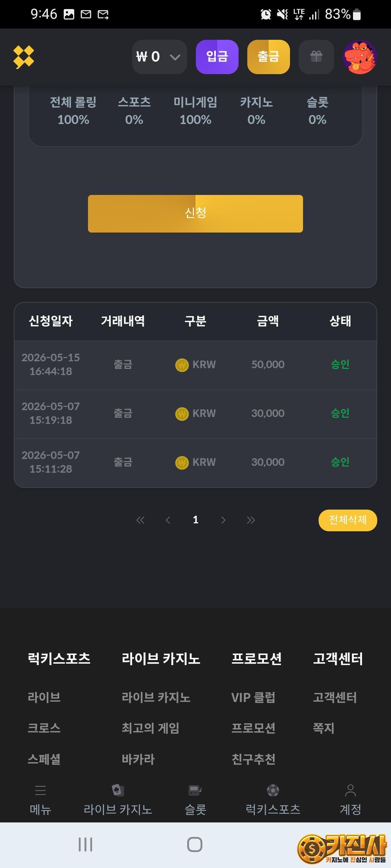Viewport: 391px width, 868px height.
Task: Select page number 1 in pagination
Action: point(195,520)
